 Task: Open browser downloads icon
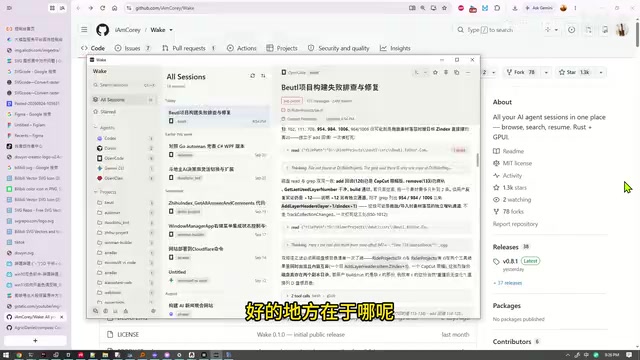(x=515, y=8)
